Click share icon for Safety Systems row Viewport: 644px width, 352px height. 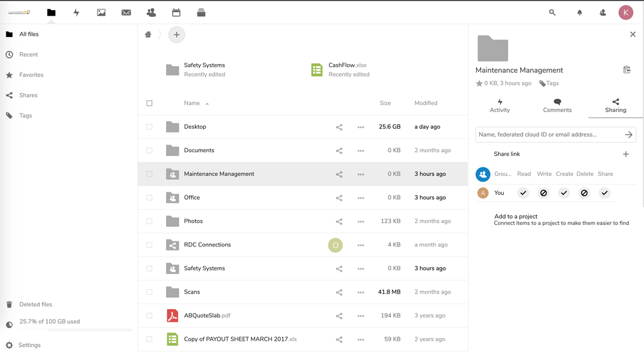[x=339, y=269]
